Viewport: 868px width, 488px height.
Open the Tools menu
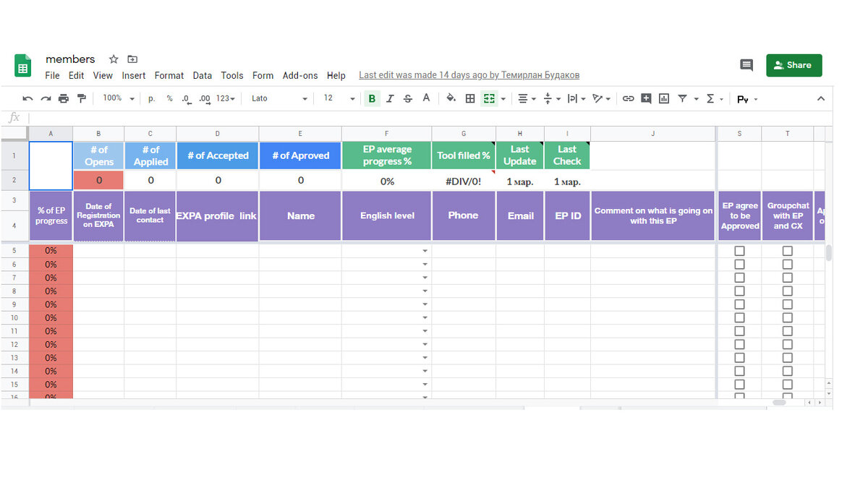(x=232, y=75)
